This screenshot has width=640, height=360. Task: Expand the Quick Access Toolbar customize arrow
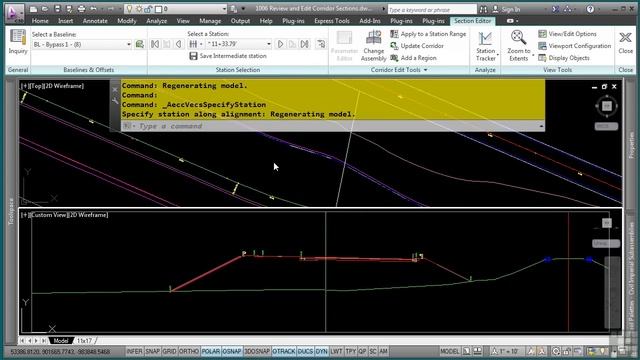coord(244,9)
